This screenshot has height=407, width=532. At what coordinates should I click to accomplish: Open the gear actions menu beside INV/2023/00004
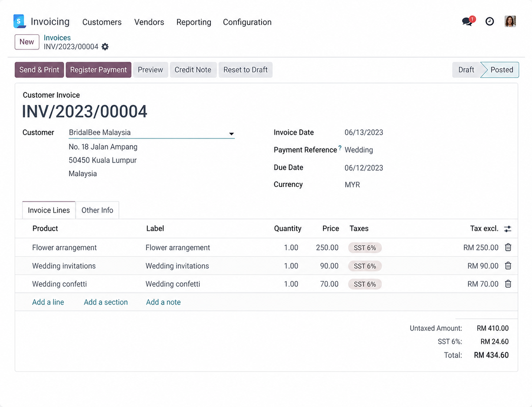point(105,47)
